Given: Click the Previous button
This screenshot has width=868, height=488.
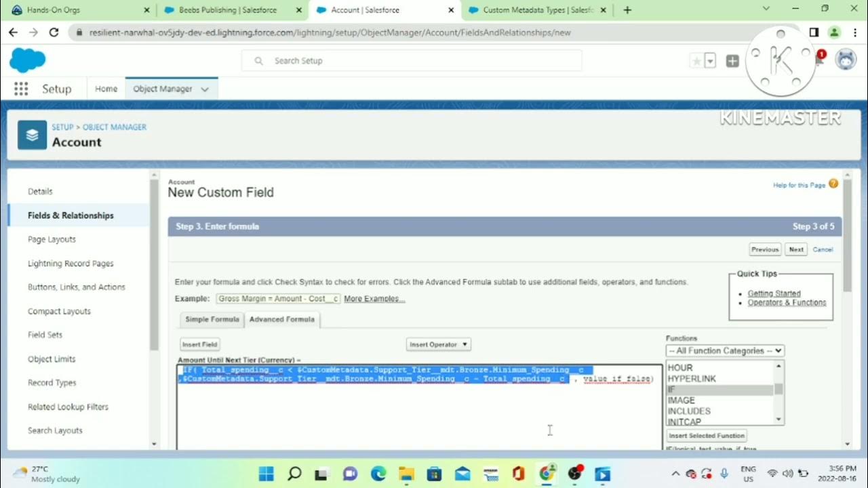Looking at the screenshot, I should [x=765, y=249].
